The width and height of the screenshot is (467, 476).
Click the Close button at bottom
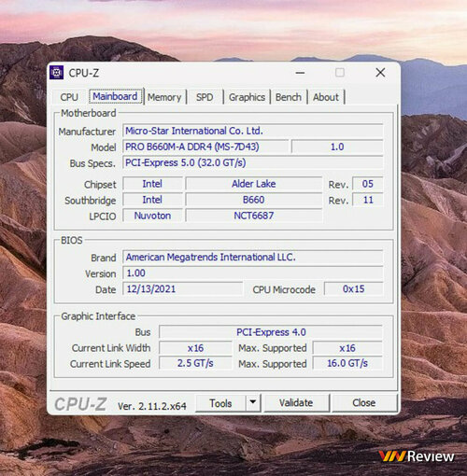click(x=364, y=403)
